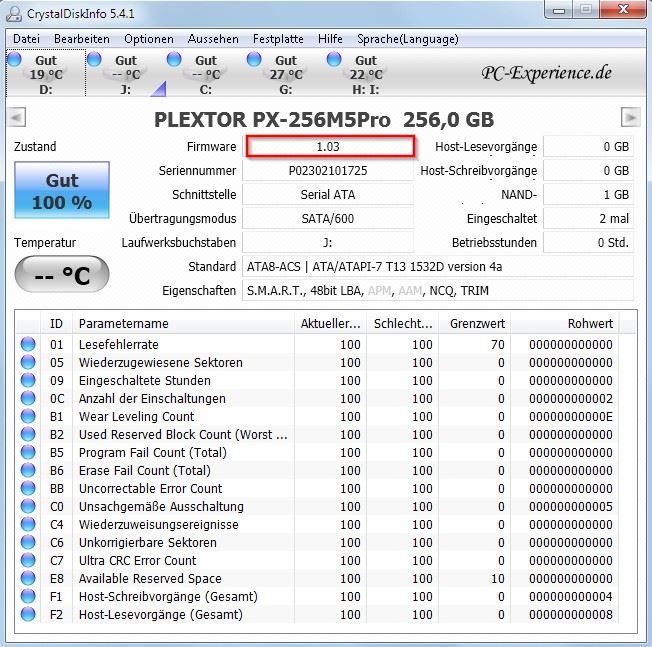The height and width of the screenshot is (647, 652).
Task: Click status orb of Ultra CRC Error Count row
Action: (x=28, y=560)
